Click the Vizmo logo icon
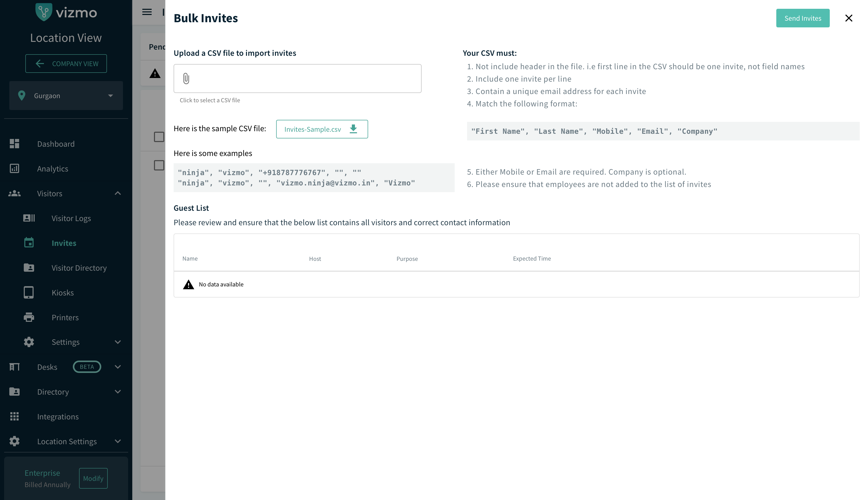 pyautogui.click(x=44, y=12)
